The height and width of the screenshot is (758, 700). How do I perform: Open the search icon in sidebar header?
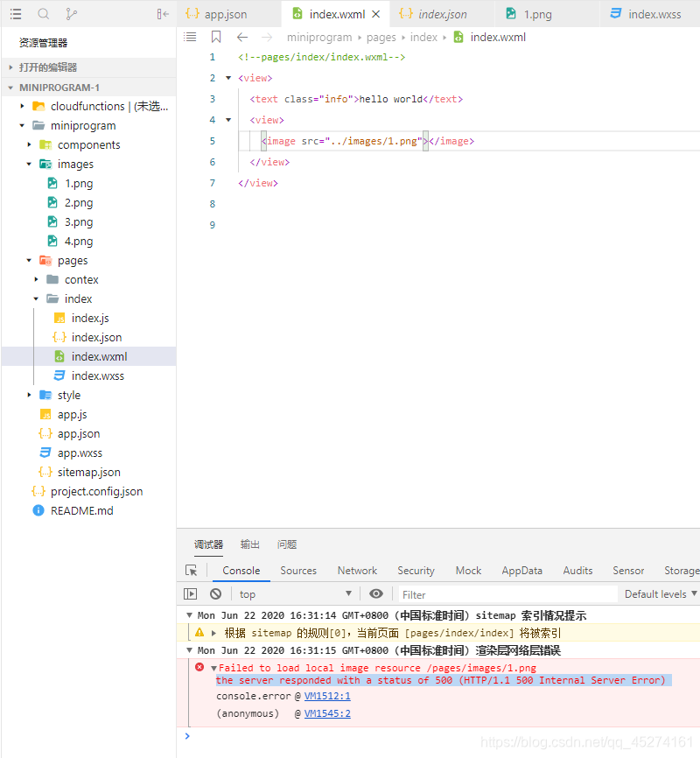44,14
